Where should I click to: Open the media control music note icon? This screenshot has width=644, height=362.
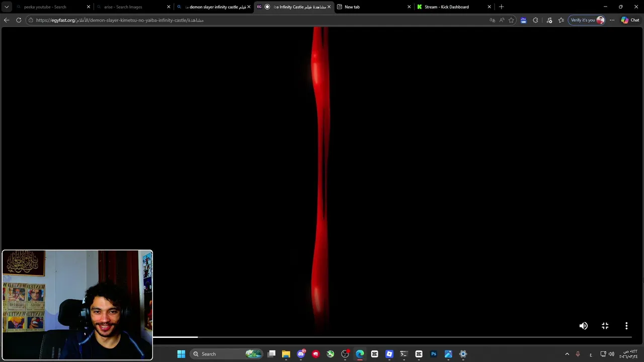point(549,20)
